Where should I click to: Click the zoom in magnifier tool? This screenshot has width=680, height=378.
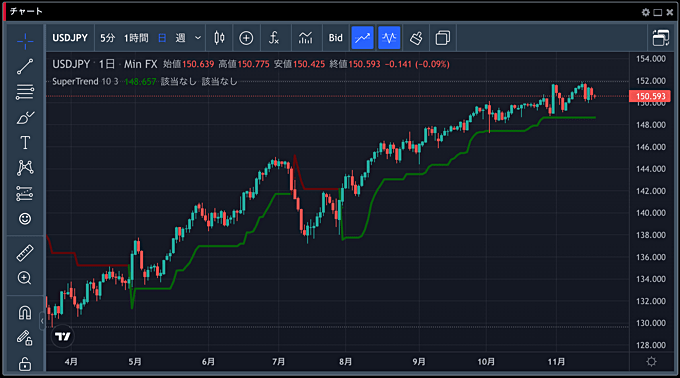[25, 278]
